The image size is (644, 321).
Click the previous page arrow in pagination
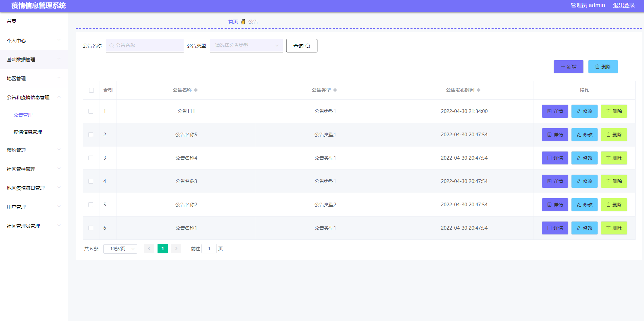click(149, 249)
